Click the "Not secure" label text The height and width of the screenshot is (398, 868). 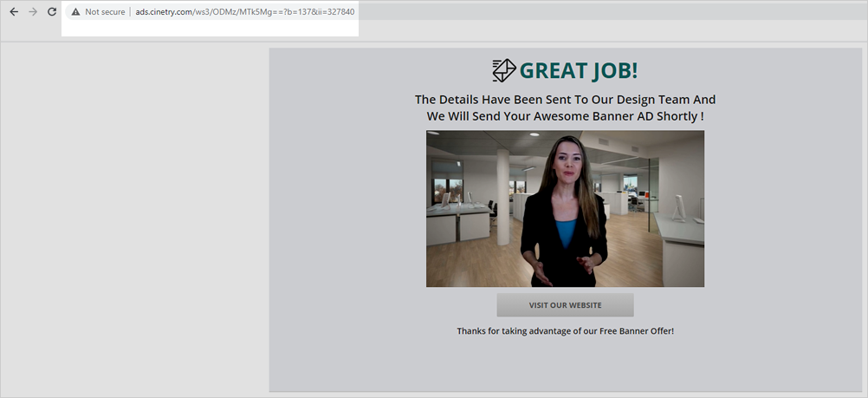pyautogui.click(x=105, y=12)
